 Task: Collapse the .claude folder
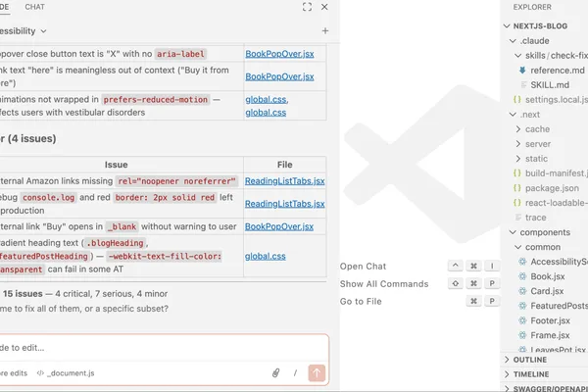[x=513, y=40]
